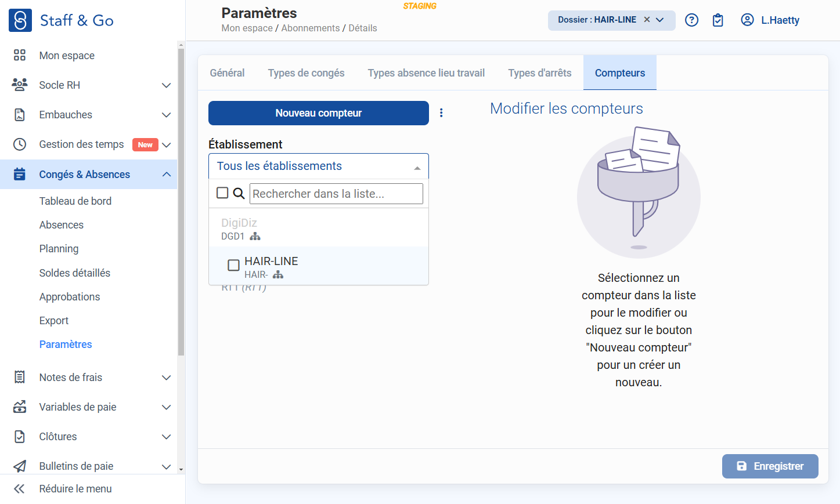Switch to the Types de congés tab

(x=306, y=73)
